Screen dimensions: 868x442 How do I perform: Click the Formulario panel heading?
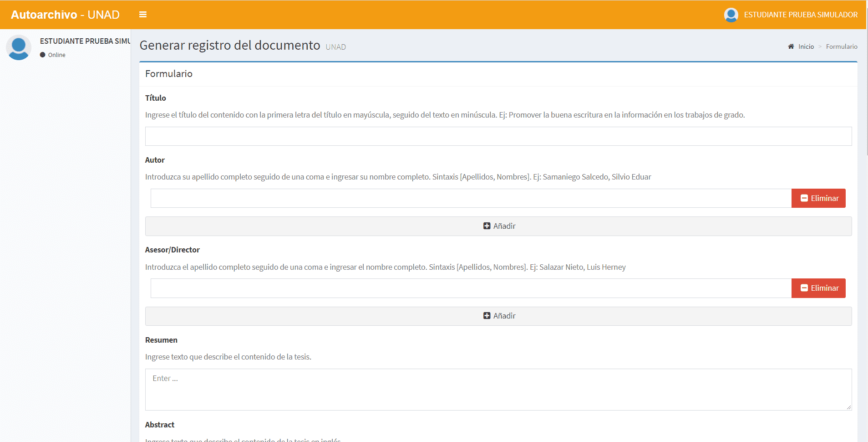click(x=169, y=74)
